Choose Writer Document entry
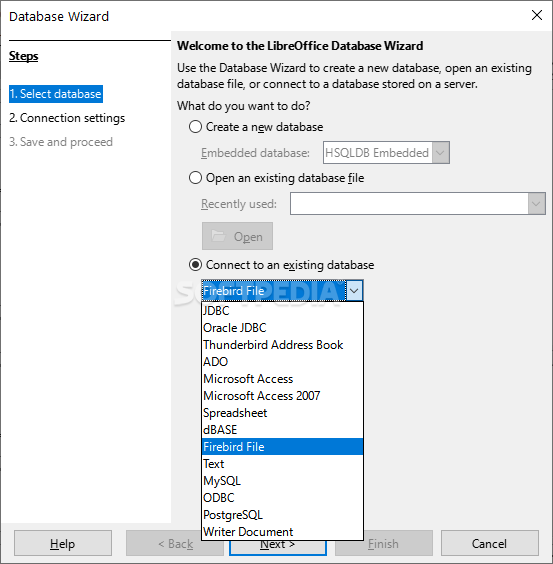 [x=282, y=532]
